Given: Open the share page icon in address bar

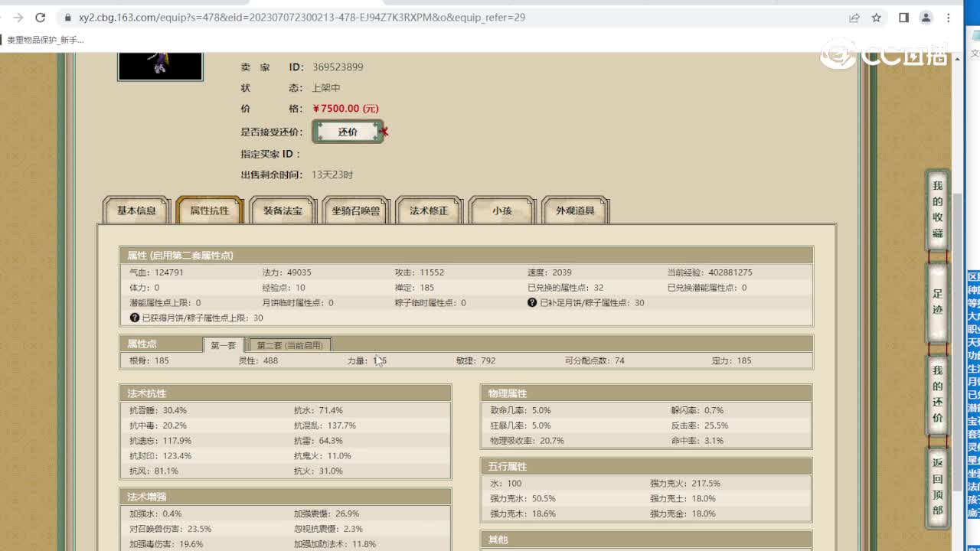Looking at the screenshot, I should coord(854,18).
